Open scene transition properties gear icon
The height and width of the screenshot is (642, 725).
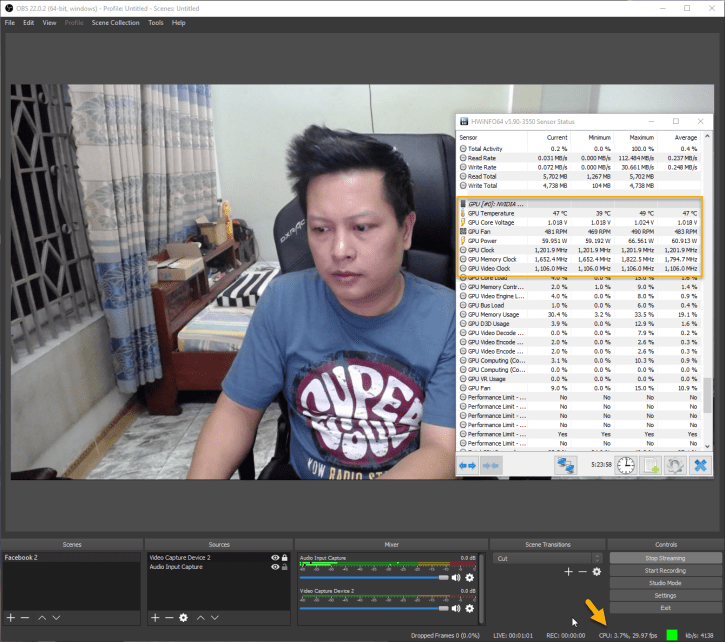(597, 571)
